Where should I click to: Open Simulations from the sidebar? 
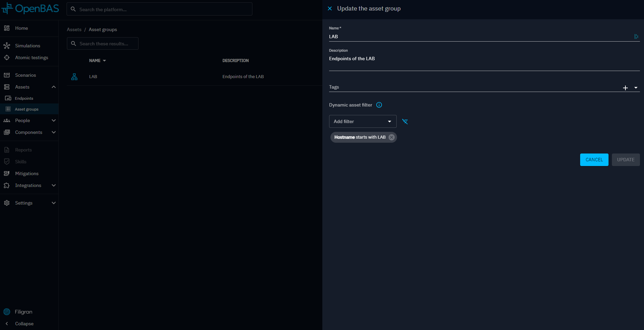[x=27, y=46]
